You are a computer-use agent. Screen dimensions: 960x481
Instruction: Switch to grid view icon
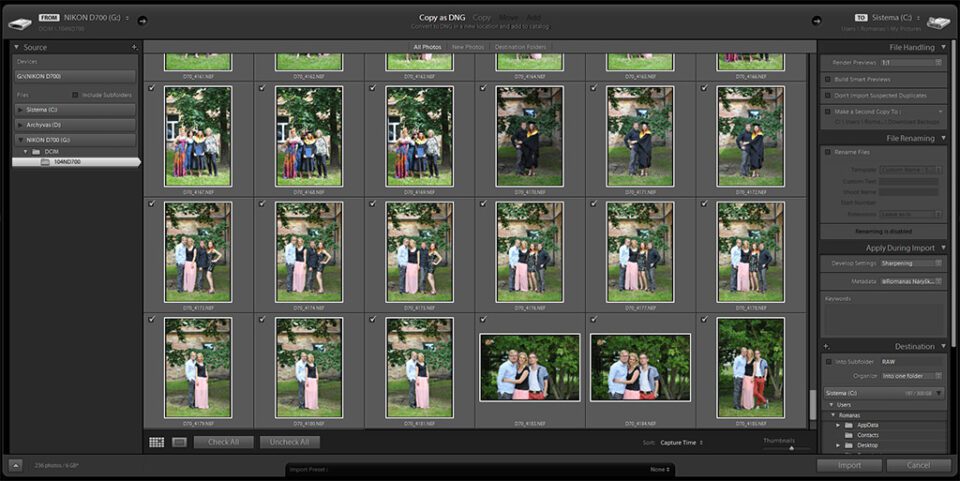157,442
